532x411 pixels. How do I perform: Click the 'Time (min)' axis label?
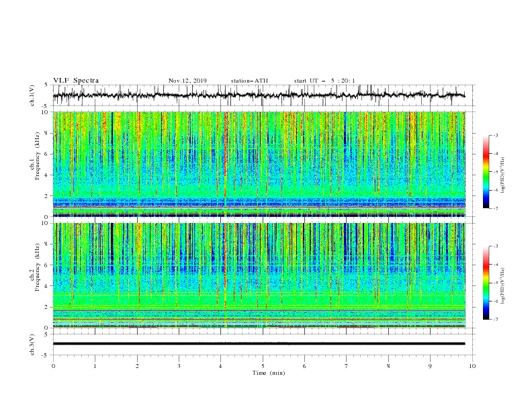coord(269,373)
